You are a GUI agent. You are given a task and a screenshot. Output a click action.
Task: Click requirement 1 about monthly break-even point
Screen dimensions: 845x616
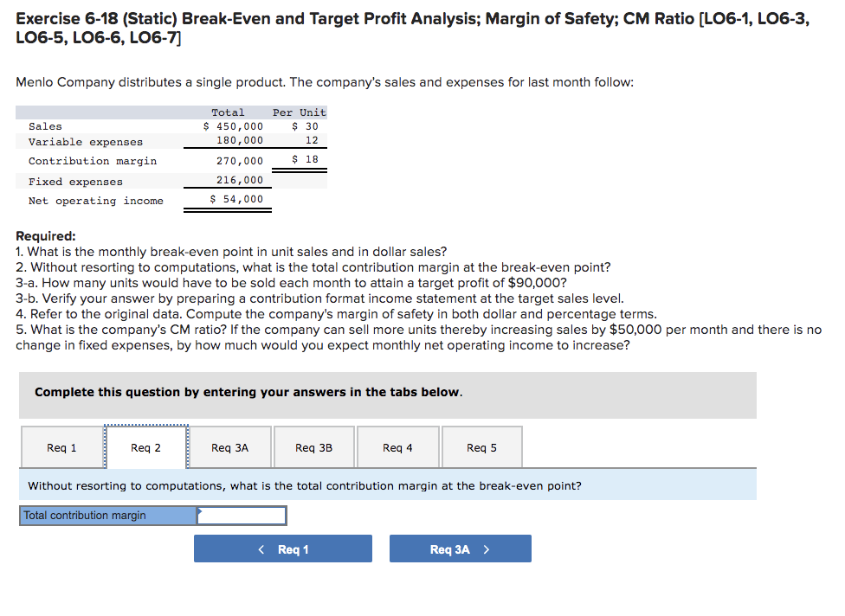pyautogui.click(x=231, y=252)
